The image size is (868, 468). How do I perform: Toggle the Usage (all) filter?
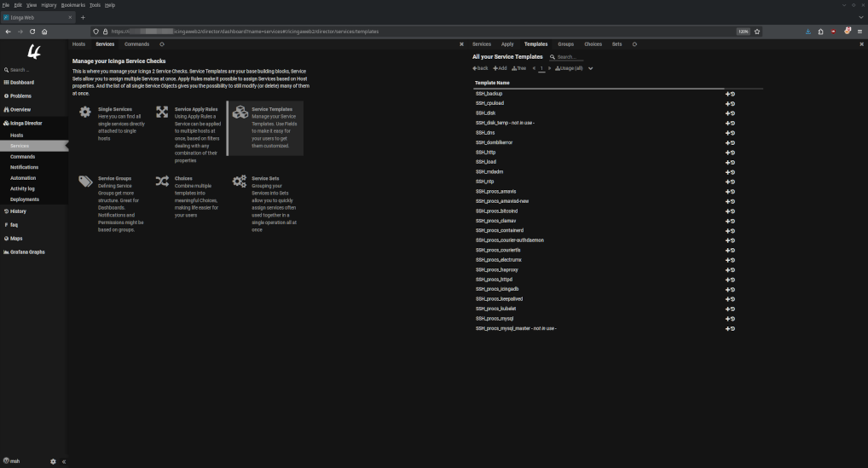point(569,68)
